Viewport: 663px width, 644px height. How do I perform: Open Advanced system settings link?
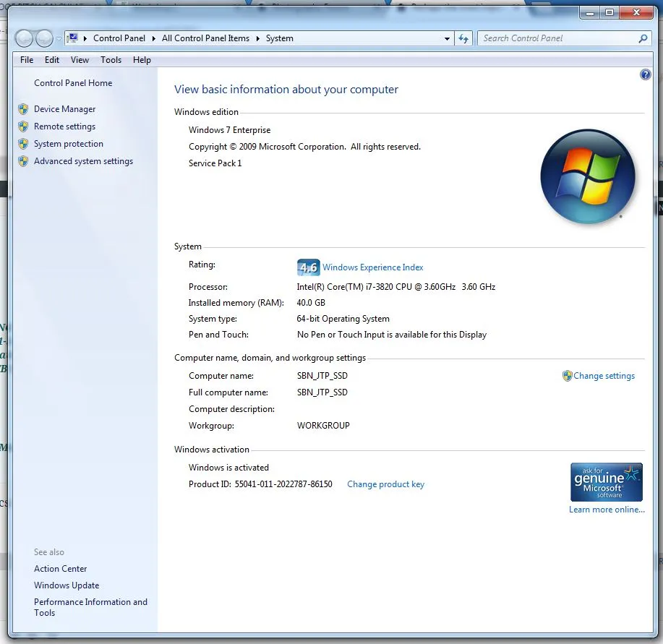tap(83, 161)
